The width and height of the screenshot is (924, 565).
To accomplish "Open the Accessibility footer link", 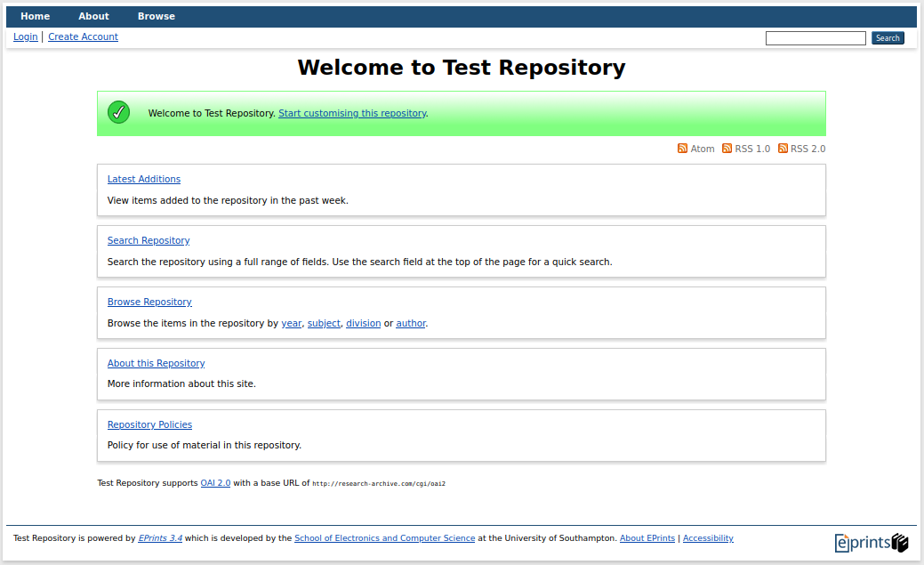I will point(708,538).
